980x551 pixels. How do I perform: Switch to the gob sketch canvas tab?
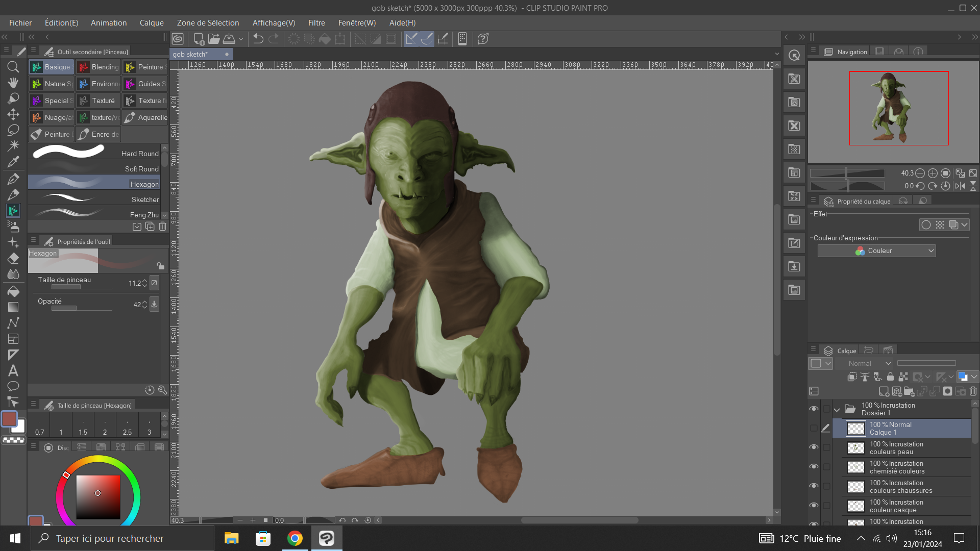[x=190, y=54]
